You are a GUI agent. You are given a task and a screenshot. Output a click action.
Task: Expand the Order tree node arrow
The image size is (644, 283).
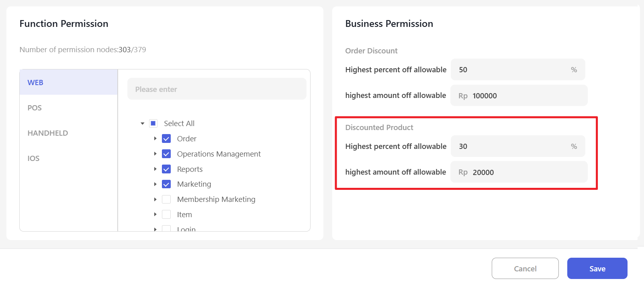point(155,138)
